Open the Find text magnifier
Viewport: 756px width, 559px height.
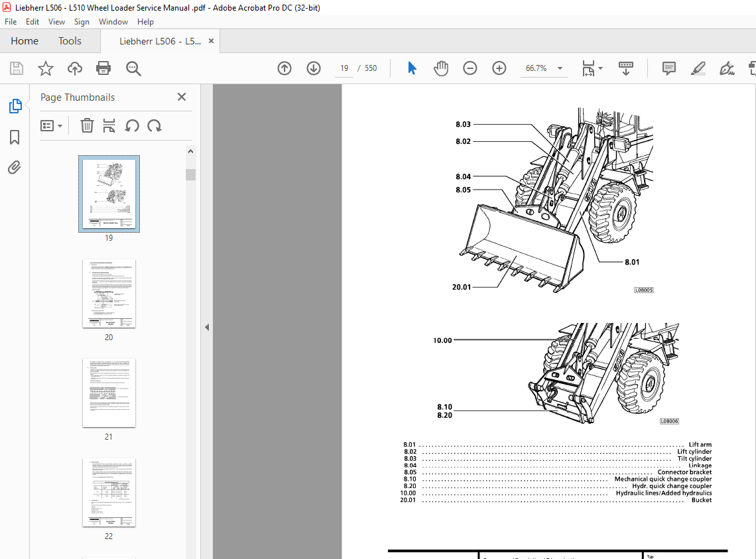tap(133, 68)
